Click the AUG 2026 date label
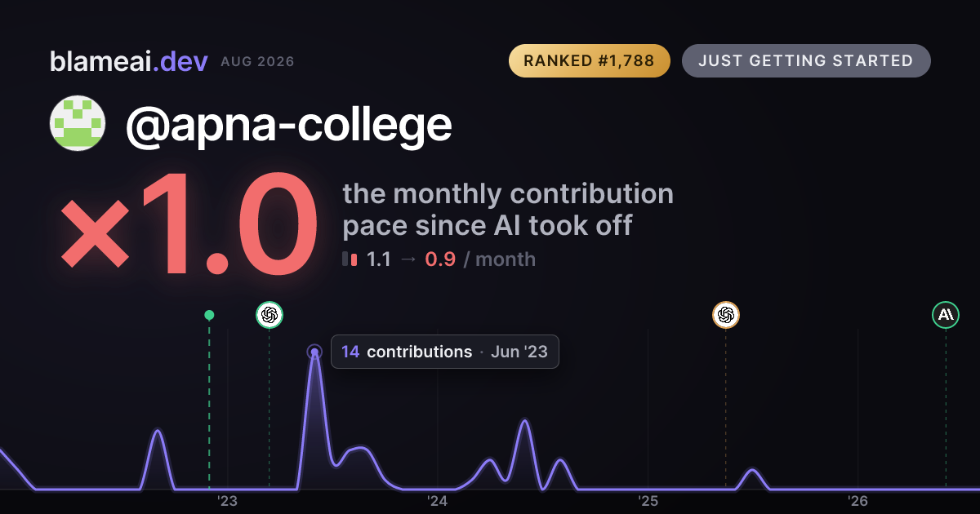This screenshot has height=514, width=980. point(257,62)
